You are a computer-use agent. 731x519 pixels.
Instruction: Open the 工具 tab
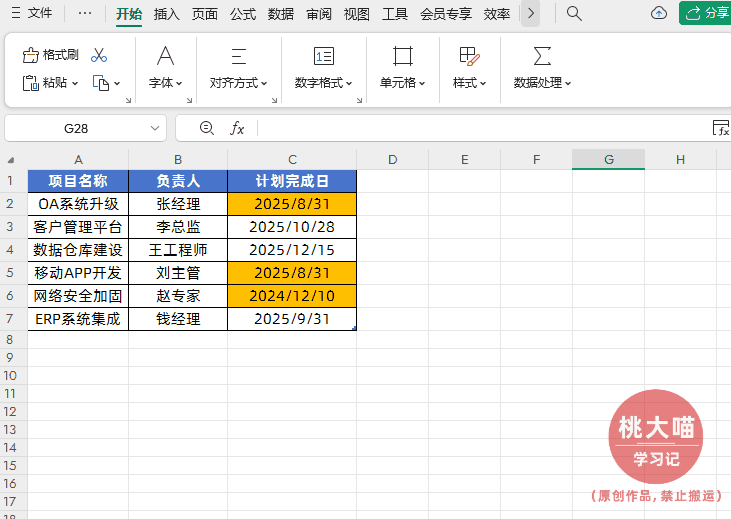tap(395, 14)
